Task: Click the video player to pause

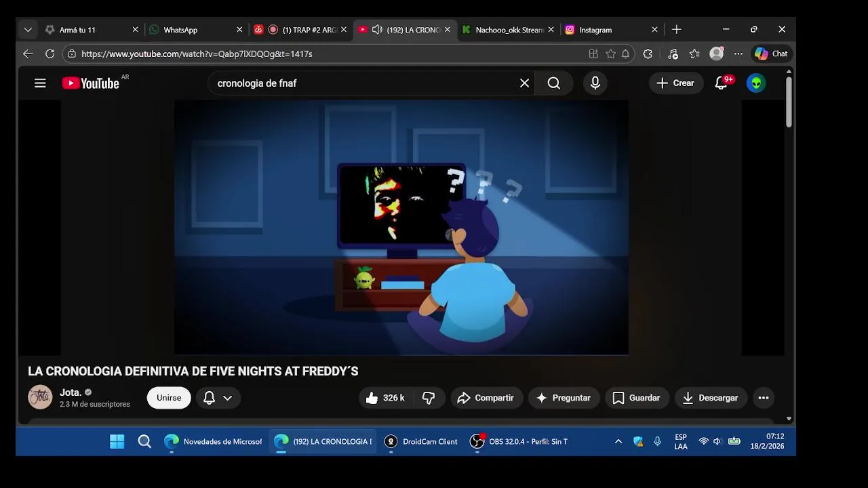Action: click(x=401, y=228)
